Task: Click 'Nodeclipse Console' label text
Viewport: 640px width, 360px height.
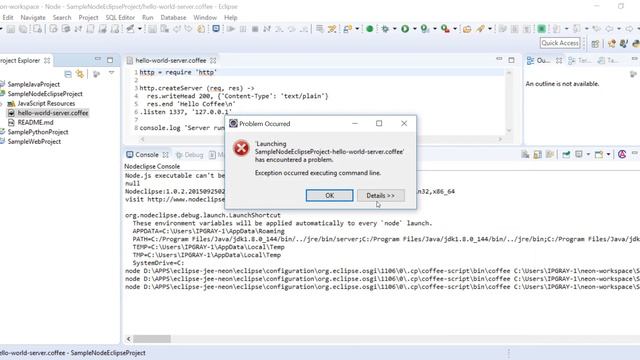Action: pos(152,167)
